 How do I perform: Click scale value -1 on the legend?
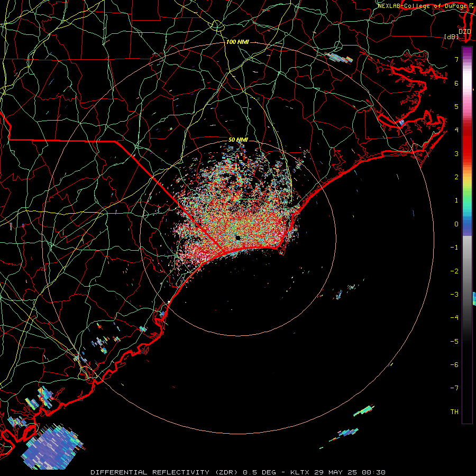(x=454, y=248)
